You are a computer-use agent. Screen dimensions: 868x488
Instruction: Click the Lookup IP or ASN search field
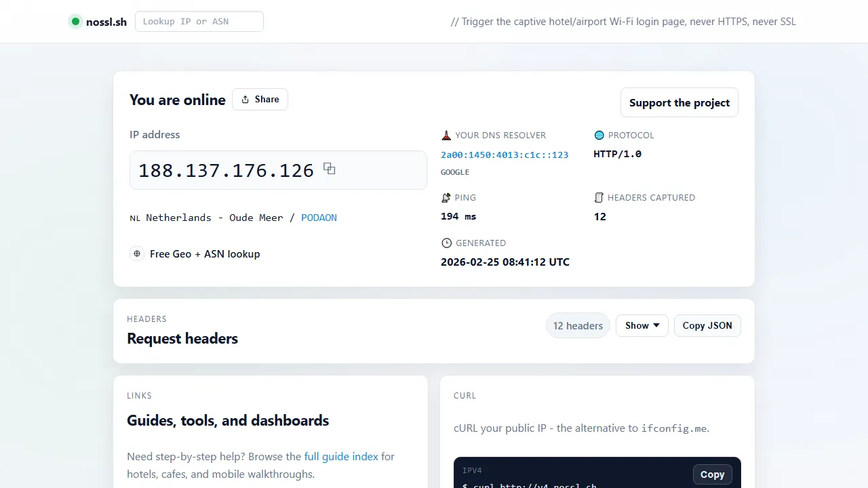[199, 21]
